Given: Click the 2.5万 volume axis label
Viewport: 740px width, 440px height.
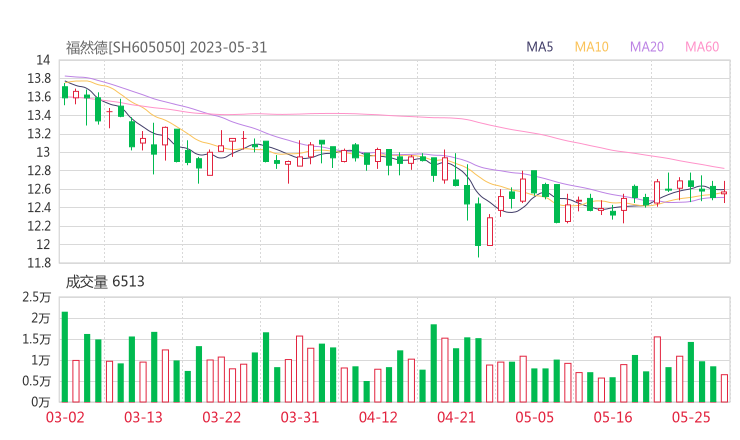Looking at the screenshot, I should [36, 297].
